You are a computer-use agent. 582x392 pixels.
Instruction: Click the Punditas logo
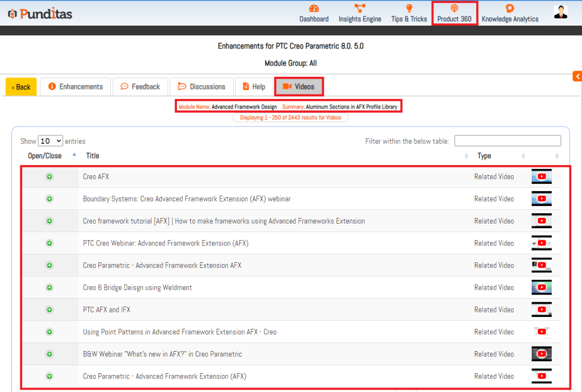[40, 14]
